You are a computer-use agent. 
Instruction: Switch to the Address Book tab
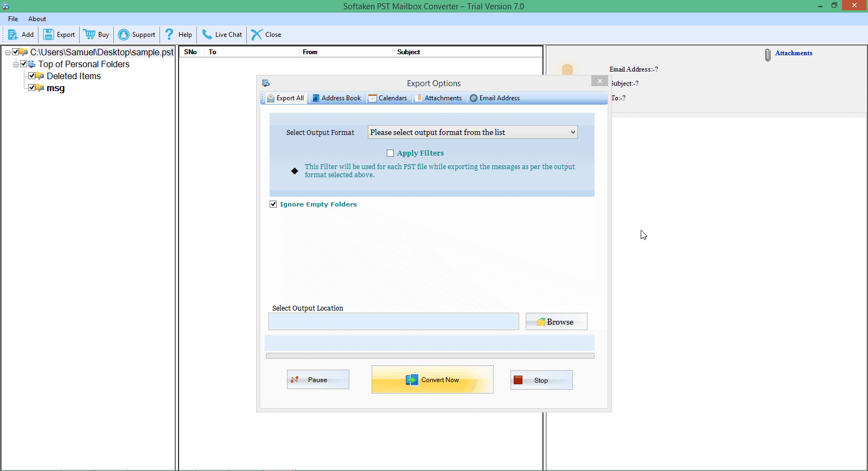coord(337,98)
